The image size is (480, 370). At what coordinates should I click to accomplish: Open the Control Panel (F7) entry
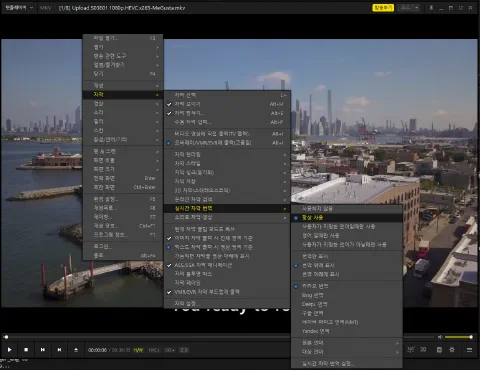(x=123, y=217)
